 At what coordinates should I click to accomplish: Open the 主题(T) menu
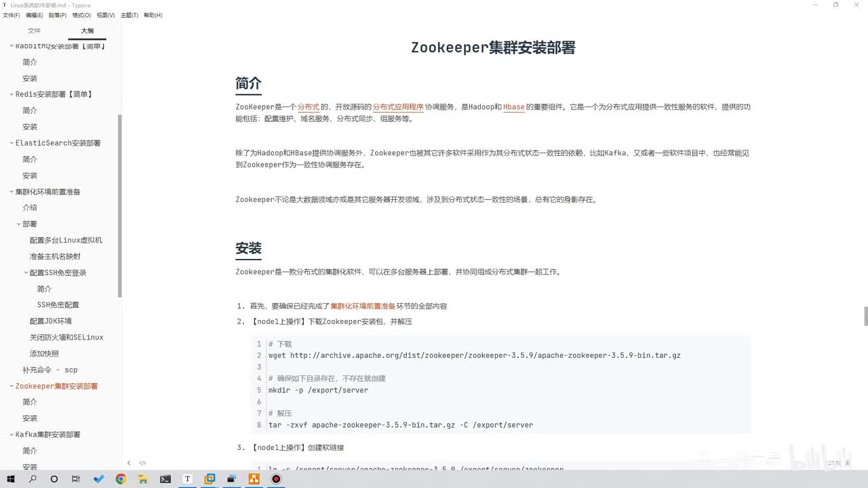(130, 15)
